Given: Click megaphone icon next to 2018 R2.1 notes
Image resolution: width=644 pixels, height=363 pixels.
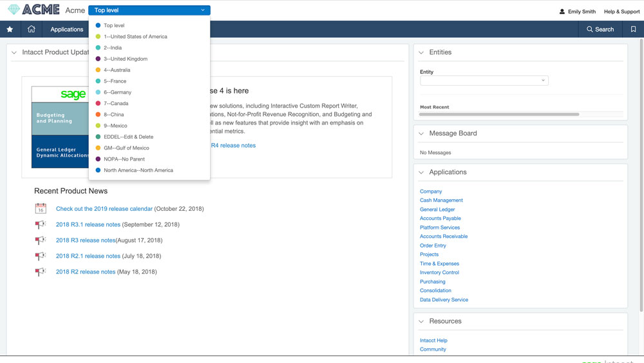Looking at the screenshot, I should point(40,256).
